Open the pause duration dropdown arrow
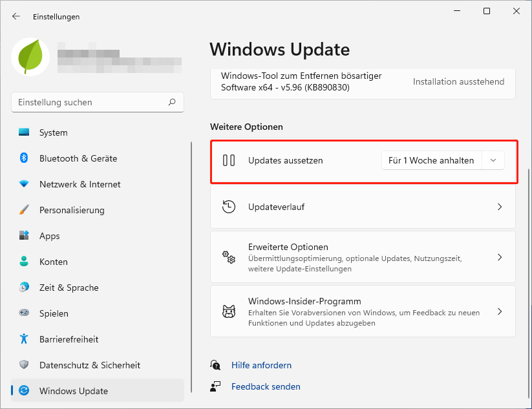The image size is (532, 409). tap(493, 160)
